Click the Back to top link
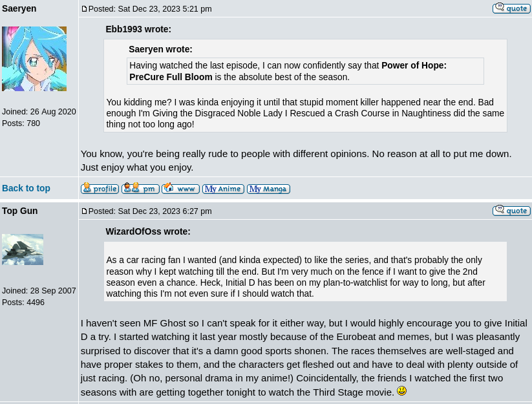Viewport: 532px width, 404px height. tap(26, 188)
